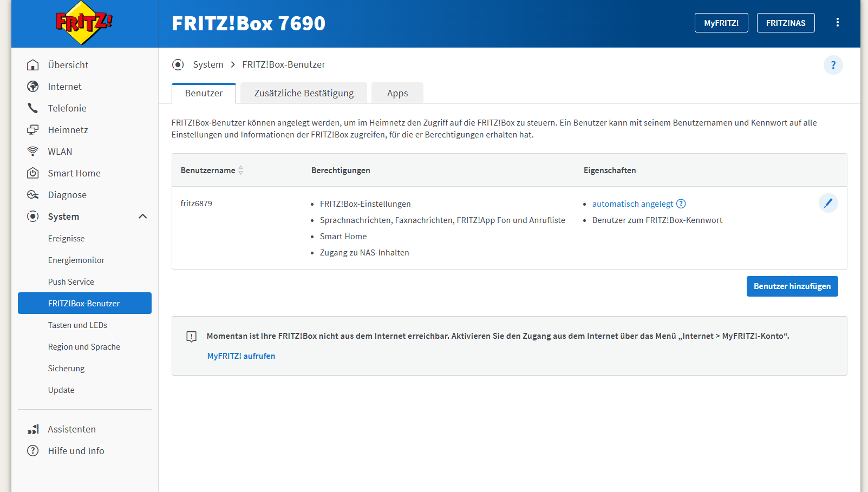Viewport: 868px width, 492px height.
Task: Open the help question mark icon
Action: tap(833, 65)
